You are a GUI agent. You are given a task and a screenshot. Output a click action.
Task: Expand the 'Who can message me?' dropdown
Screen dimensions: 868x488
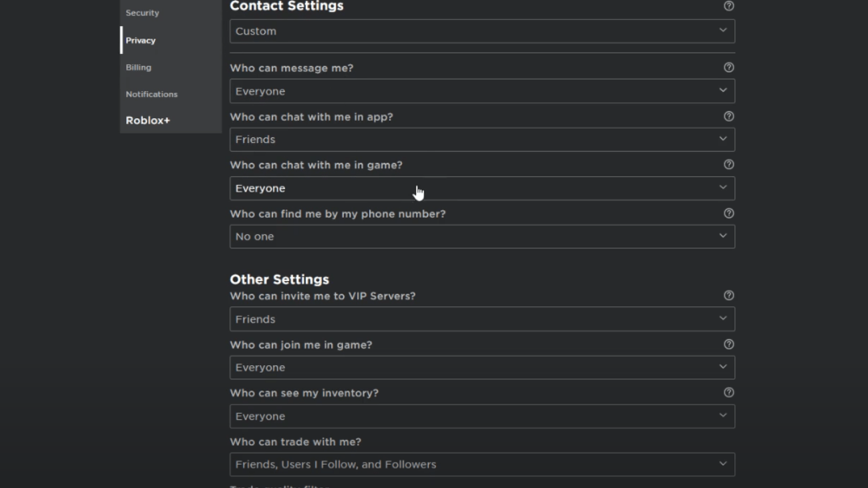point(482,91)
